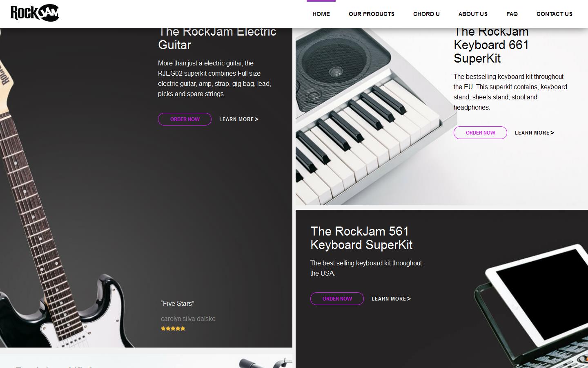Order the 561 Keyboard SuperKit now
This screenshot has height=368, width=588.
pos(337,299)
